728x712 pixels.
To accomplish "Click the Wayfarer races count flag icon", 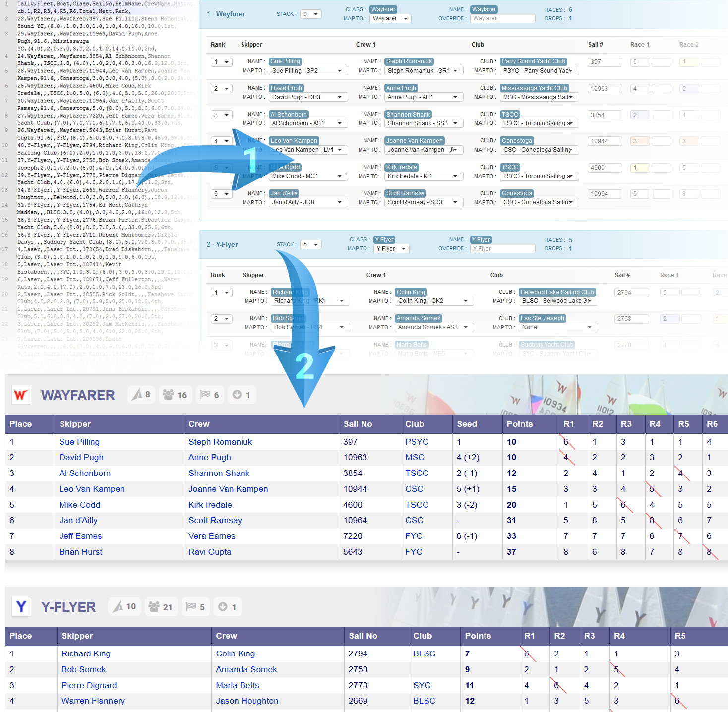I will pyautogui.click(x=205, y=395).
